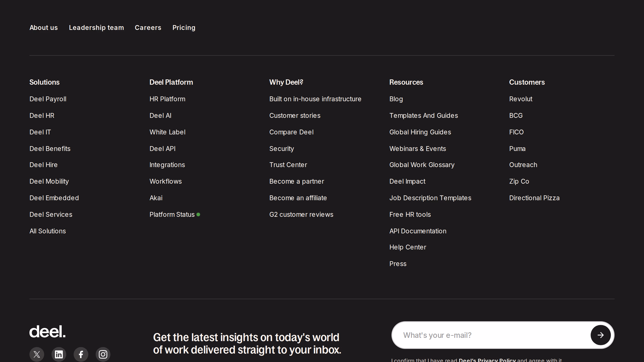Open Deel Mobility link
This screenshot has height=362, width=644.
pos(49,181)
